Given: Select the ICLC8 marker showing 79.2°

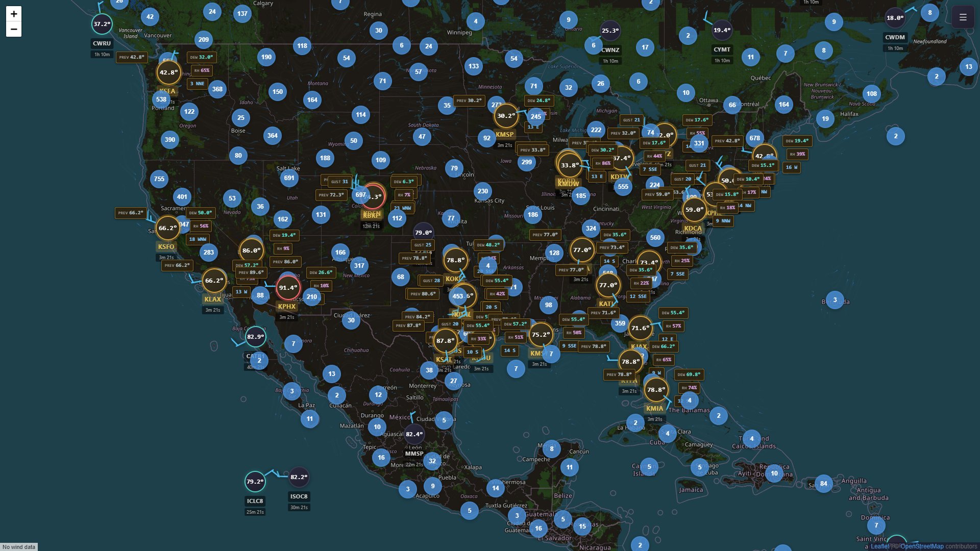Looking at the screenshot, I should coord(254,481).
